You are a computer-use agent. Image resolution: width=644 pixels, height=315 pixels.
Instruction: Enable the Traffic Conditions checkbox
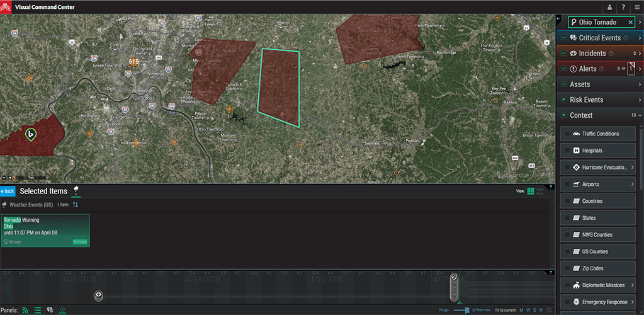tap(568, 134)
